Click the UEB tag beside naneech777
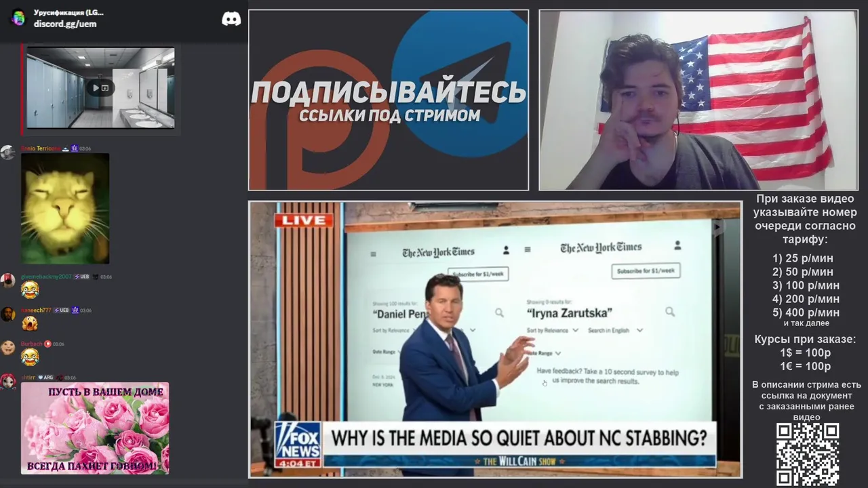868x488 pixels. point(62,310)
